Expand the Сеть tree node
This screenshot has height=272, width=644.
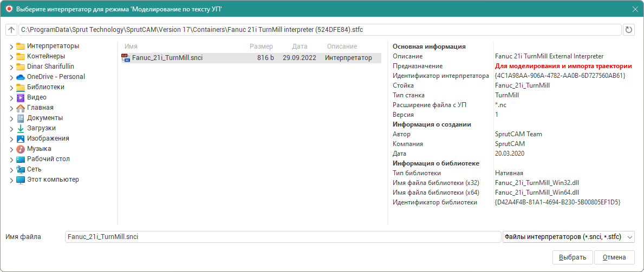[11, 169]
